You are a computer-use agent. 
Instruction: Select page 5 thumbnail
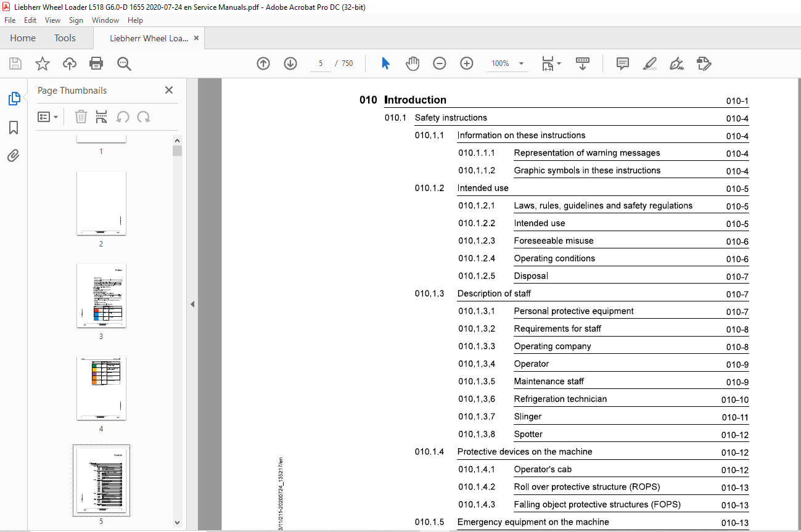101,481
